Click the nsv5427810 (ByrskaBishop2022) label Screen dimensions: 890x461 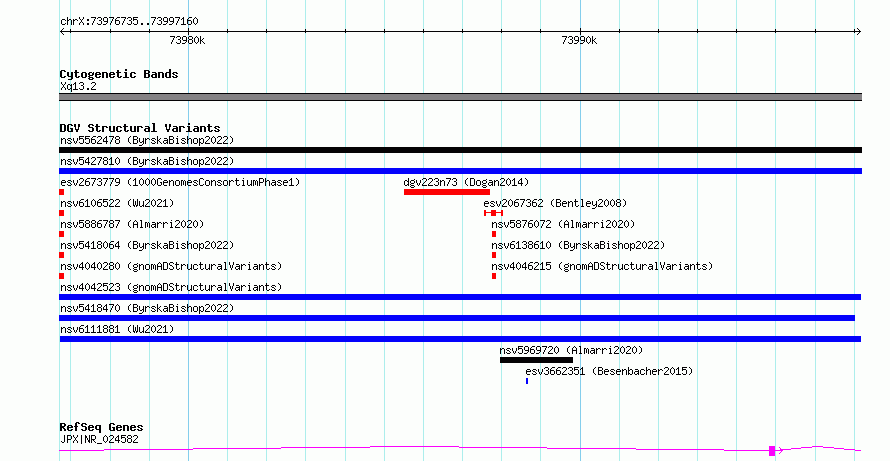147,161
